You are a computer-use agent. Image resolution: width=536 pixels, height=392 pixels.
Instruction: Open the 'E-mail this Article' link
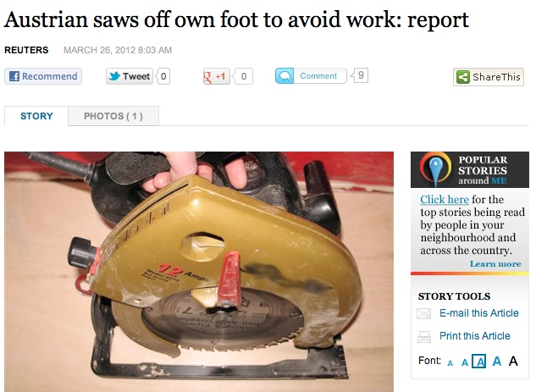pyautogui.click(x=479, y=313)
